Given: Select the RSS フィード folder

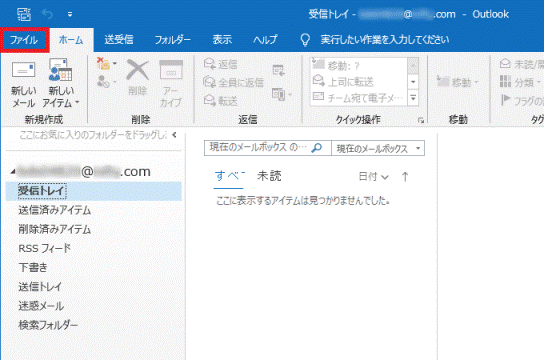Looking at the screenshot, I should [x=44, y=248].
